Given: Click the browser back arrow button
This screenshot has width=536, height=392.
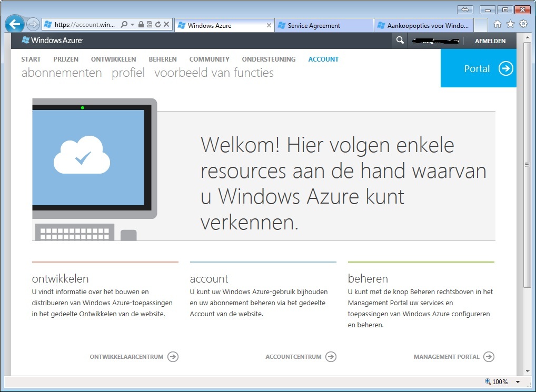Looking at the screenshot, I should (x=15, y=24).
